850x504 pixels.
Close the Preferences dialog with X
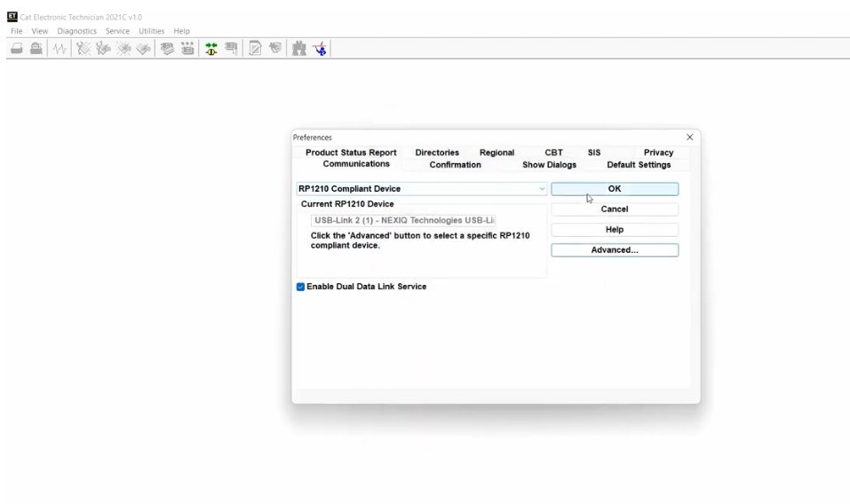pyautogui.click(x=689, y=138)
